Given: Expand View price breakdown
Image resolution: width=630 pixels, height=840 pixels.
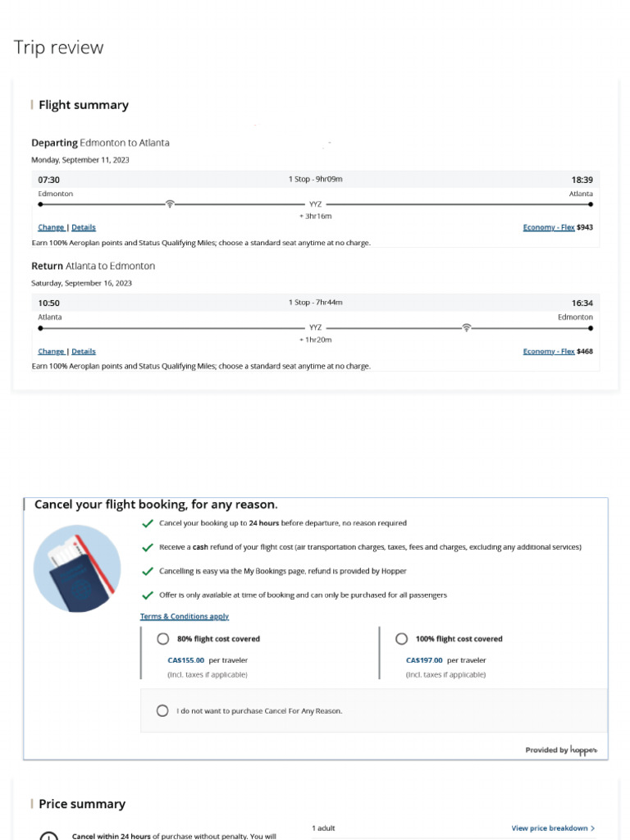Looking at the screenshot, I should [x=553, y=829].
